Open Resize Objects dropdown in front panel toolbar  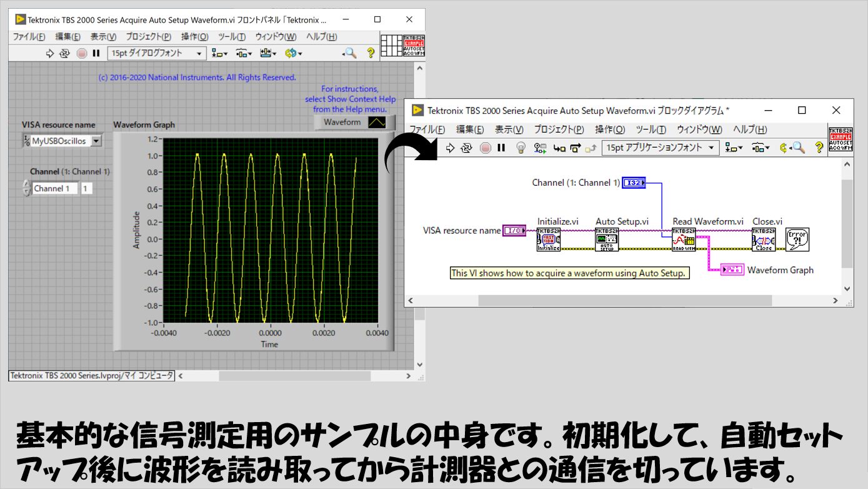[268, 54]
